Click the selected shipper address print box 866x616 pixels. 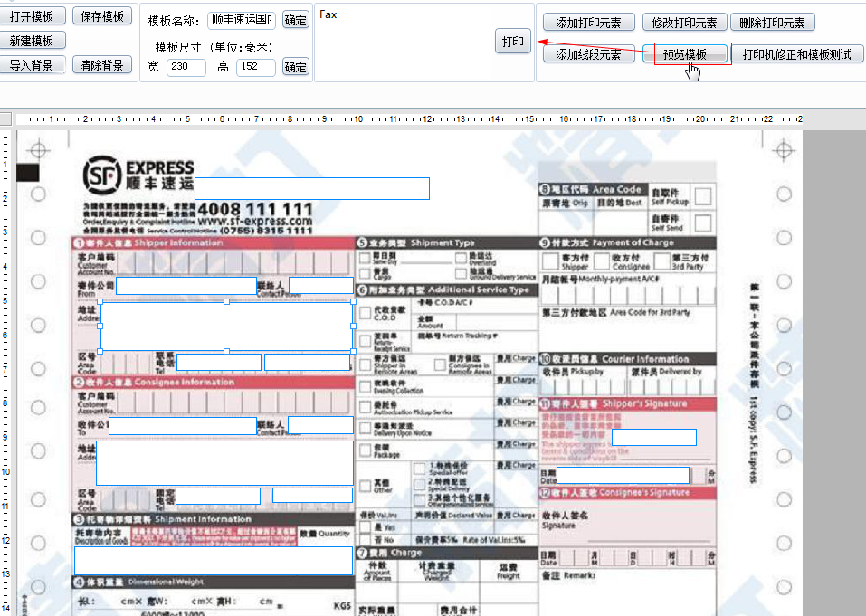(226, 327)
